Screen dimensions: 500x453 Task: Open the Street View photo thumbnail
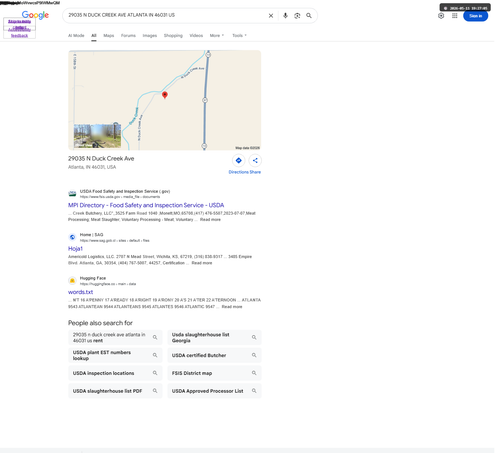coord(97,136)
